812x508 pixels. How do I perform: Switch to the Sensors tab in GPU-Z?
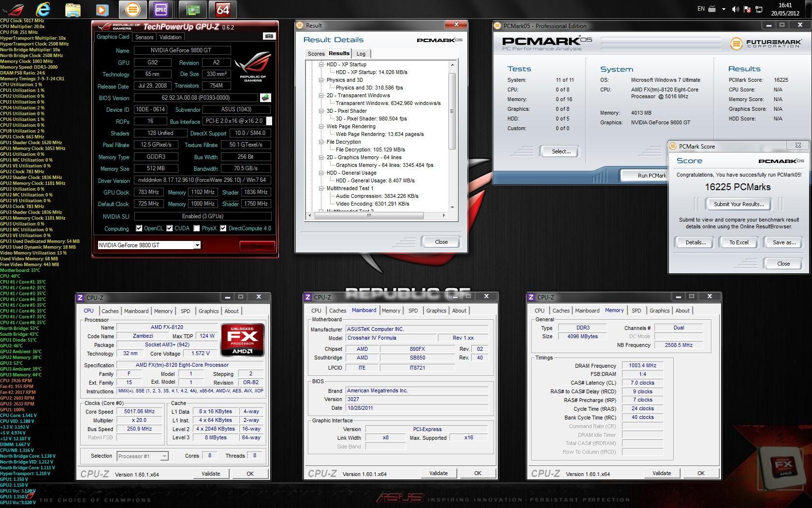[144, 37]
